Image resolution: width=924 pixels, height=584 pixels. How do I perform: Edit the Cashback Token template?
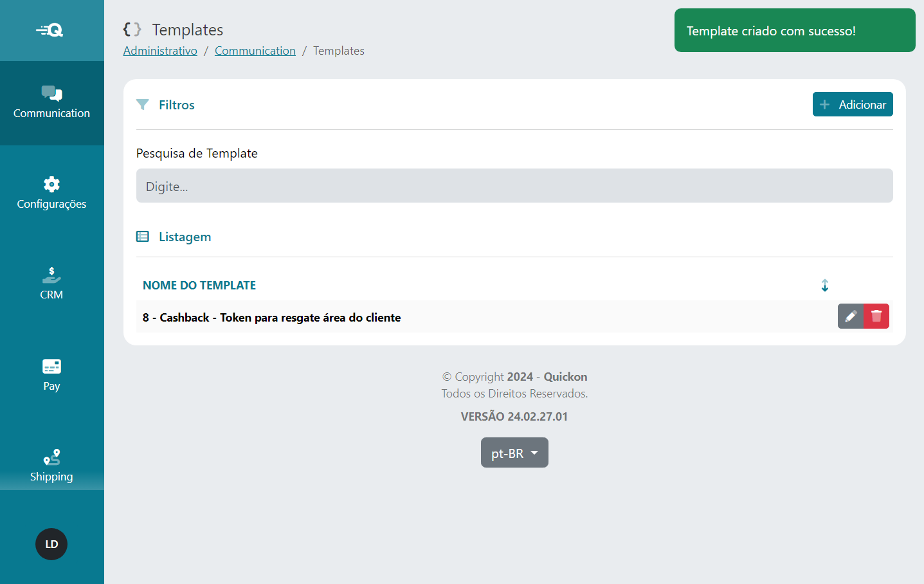[x=851, y=316]
